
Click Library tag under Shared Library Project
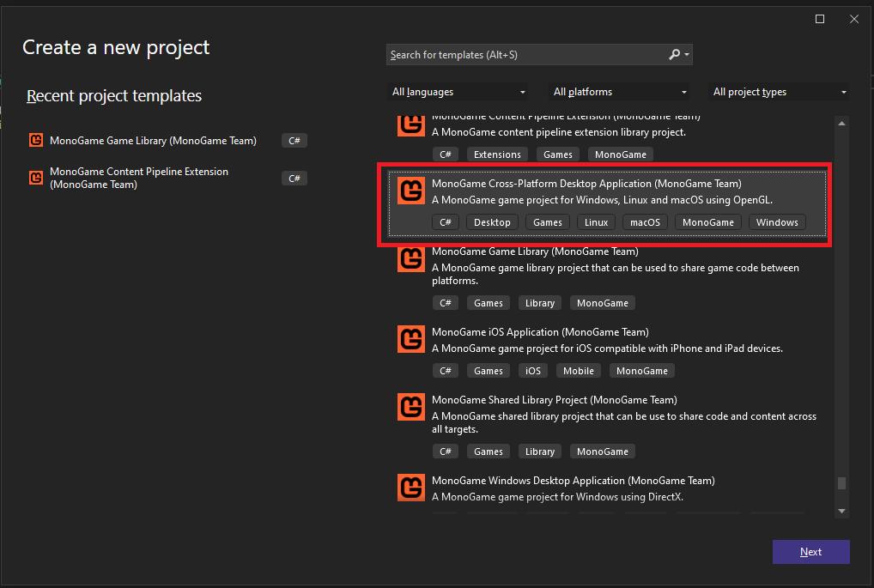click(539, 452)
